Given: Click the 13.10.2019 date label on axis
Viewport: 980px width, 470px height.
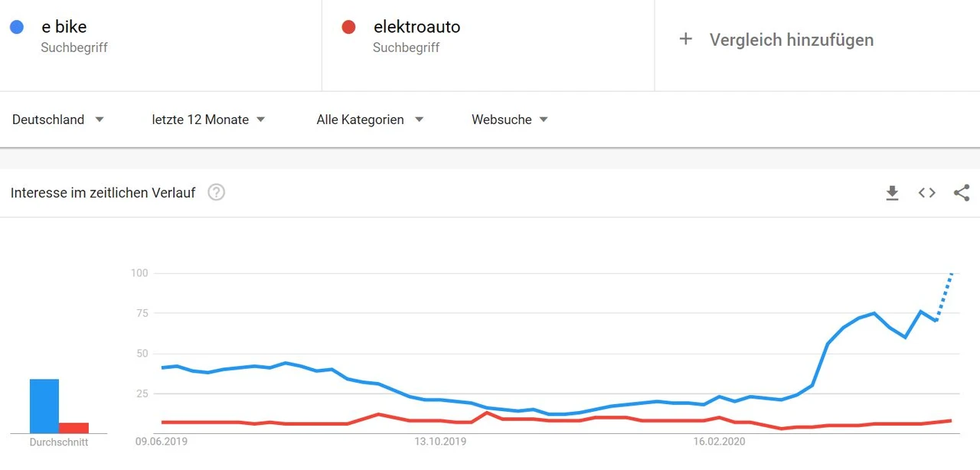Looking at the screenshot, I should [440, 442].
